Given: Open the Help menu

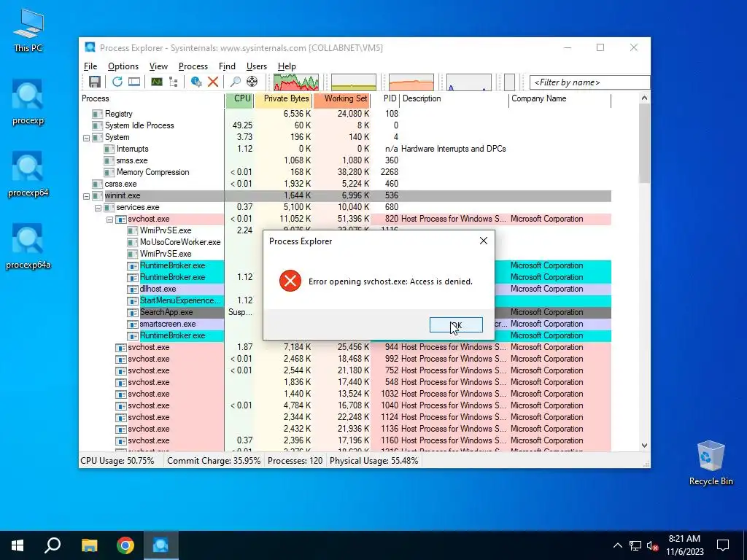Looking at the screenshot, I should point(287,66).
